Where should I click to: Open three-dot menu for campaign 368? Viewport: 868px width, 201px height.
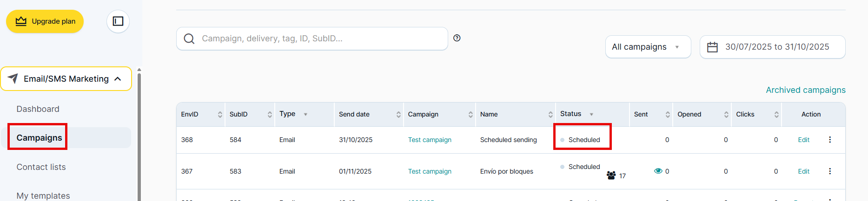point(830,140)
